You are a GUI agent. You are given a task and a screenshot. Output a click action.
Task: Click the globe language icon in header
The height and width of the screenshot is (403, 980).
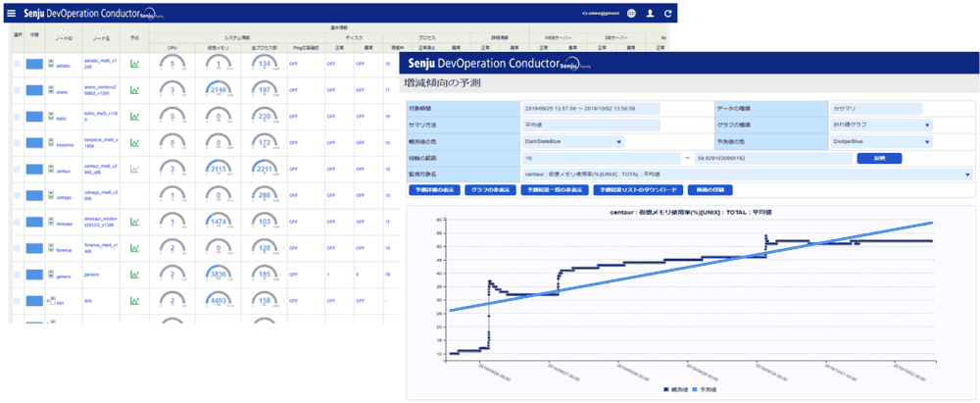point(631,13)
